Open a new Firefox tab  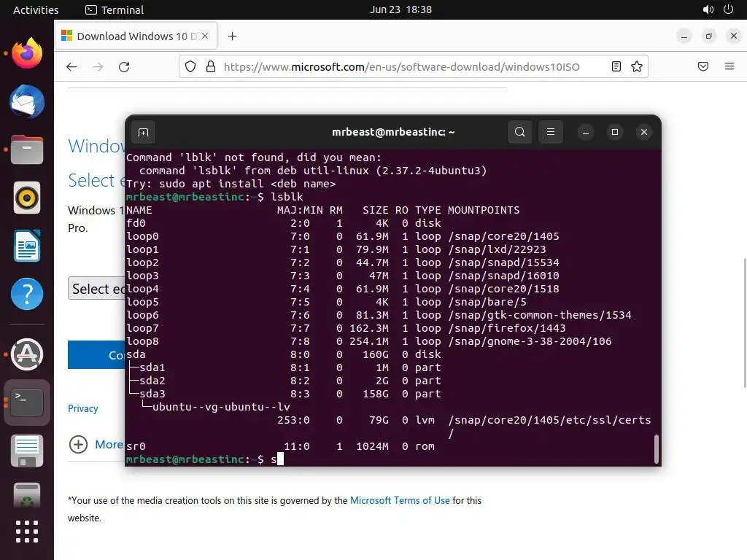tap(232, 36)
